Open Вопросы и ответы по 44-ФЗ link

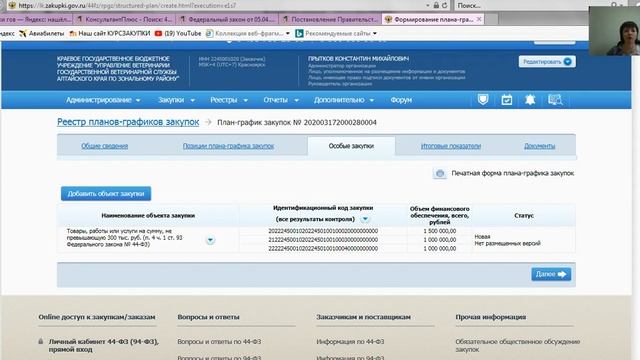pyautogui.click(x=219, y=342)
